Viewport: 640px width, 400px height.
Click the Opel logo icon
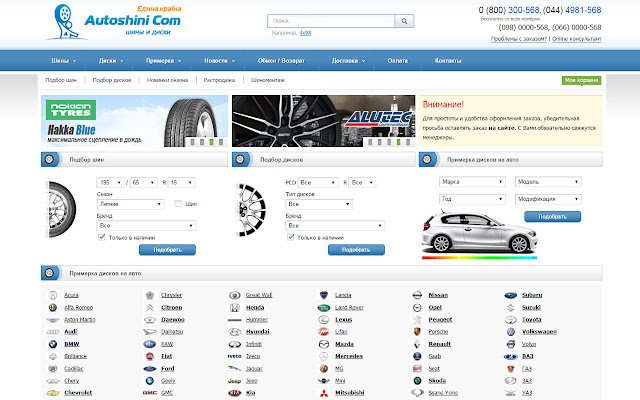417,307
